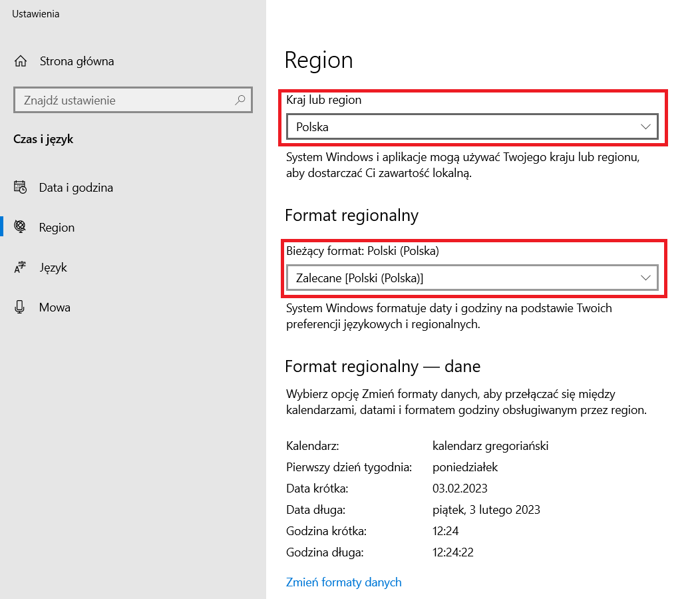Expand the chevron on the Zalecane format dropdown
700x599 pixels.
645,278
